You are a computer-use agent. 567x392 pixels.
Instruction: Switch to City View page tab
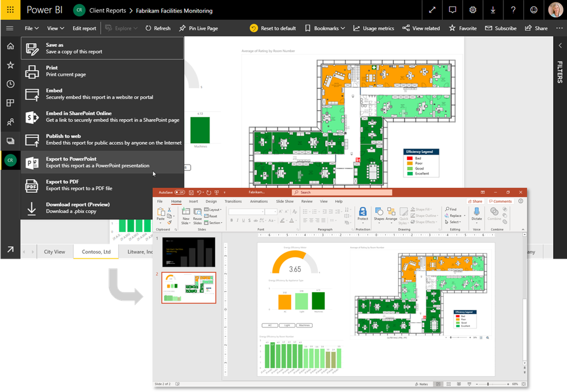(x=54, y=252)
